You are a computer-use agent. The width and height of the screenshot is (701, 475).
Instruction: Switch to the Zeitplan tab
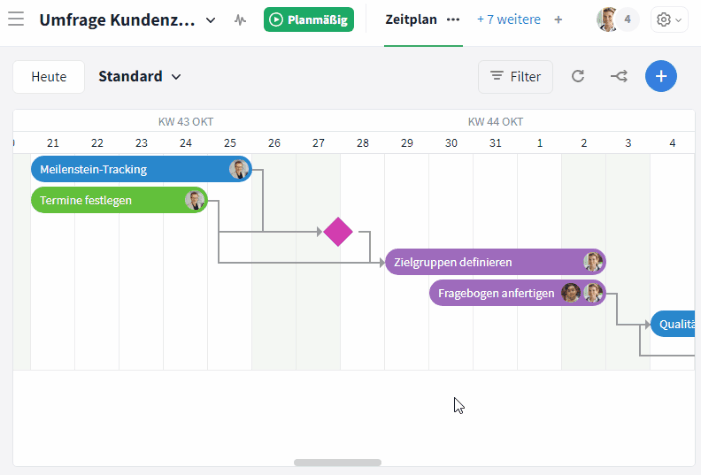(x=411, y=20)
